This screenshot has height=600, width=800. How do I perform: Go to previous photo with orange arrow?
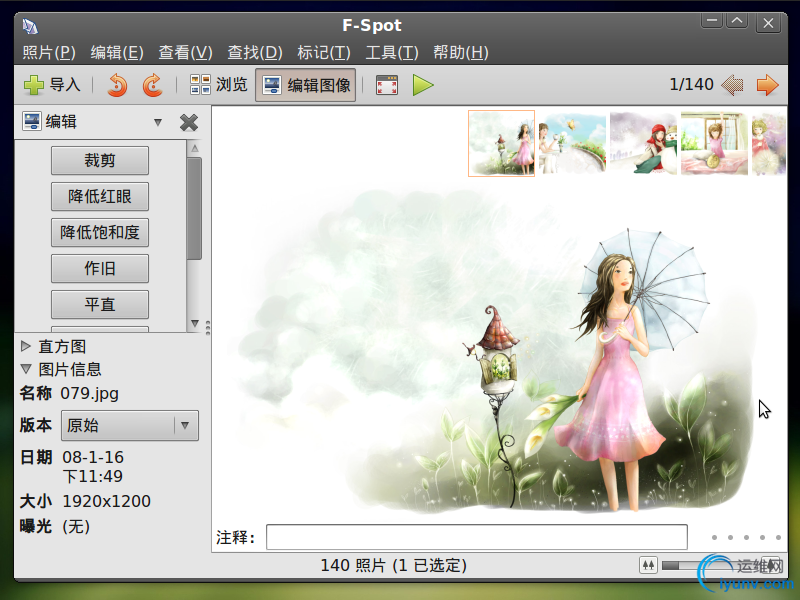coord(731,84)
